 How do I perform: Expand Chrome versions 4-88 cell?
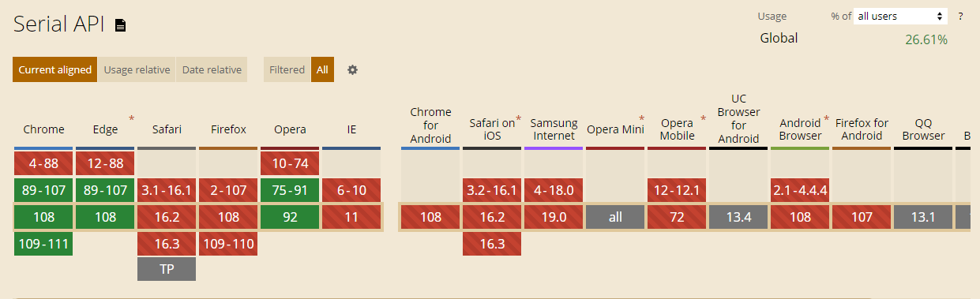click(x=44, y=163)
